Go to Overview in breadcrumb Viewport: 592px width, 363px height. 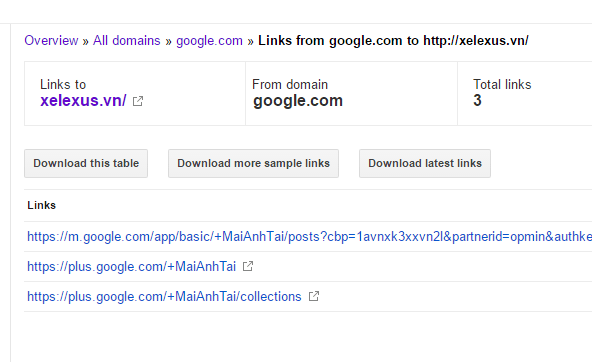click(x=51, y=40)
